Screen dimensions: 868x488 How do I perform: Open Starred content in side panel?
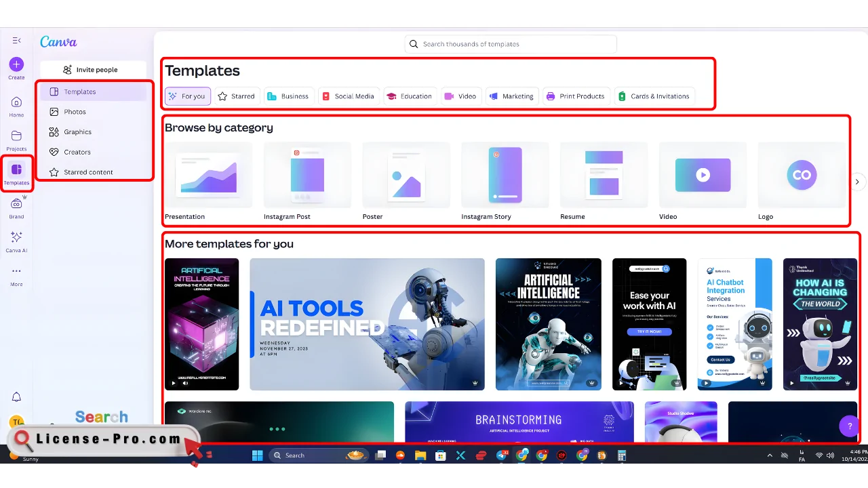tap(88, 172)
